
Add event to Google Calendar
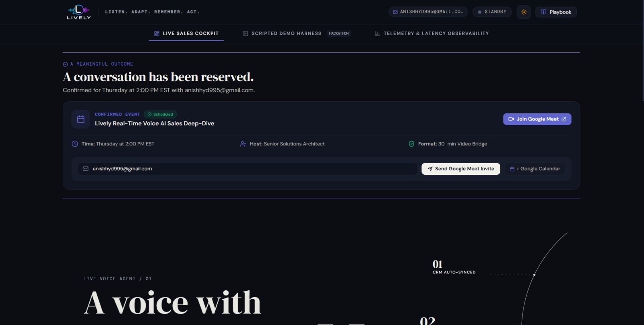535,169
